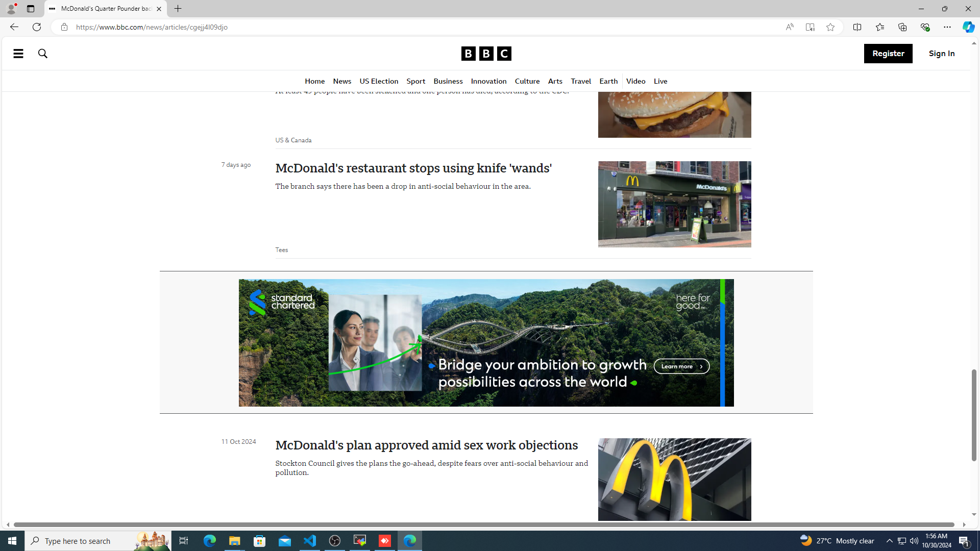980x551 pixels.
Task: Open the burger image thumbnail
Action: [674, 114]
